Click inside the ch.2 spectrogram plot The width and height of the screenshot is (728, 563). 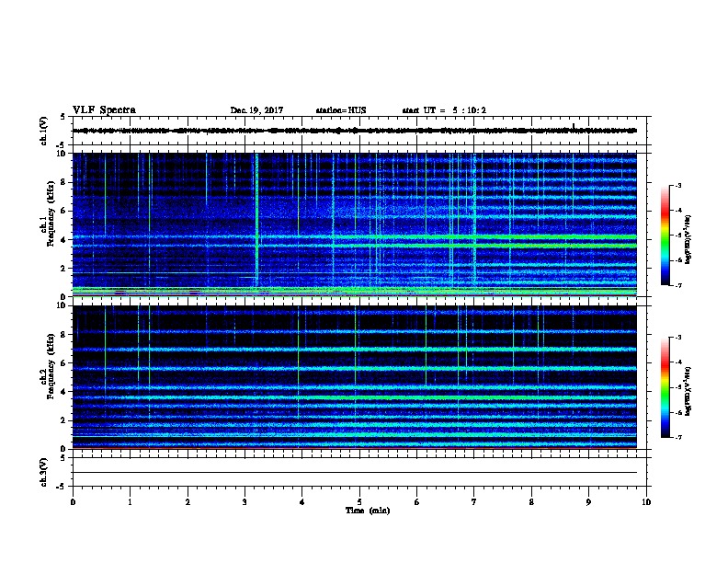[x=355, y=377]
